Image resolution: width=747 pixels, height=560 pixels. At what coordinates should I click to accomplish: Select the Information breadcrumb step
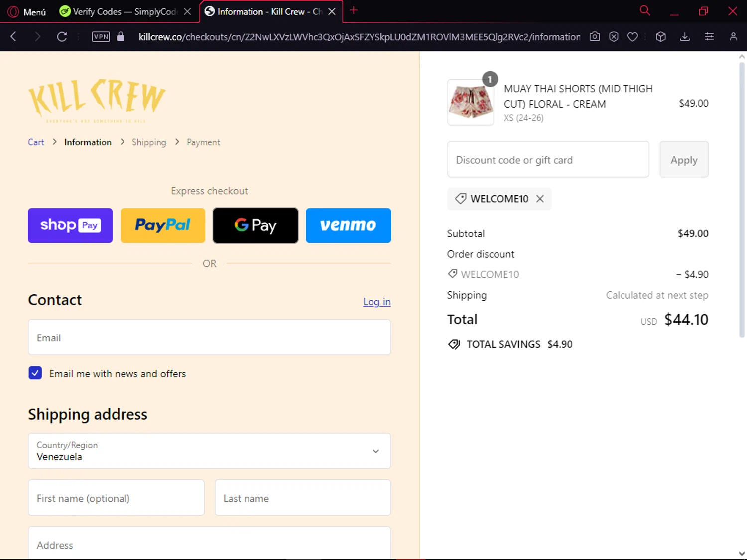pyautogui.click(x=88, y=142)
